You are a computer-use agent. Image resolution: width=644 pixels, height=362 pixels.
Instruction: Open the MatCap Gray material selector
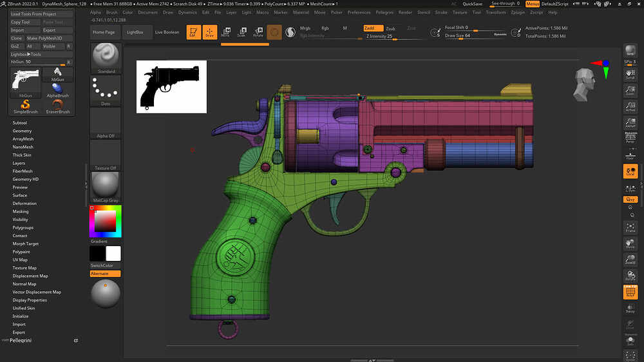[x=106, y=187]
